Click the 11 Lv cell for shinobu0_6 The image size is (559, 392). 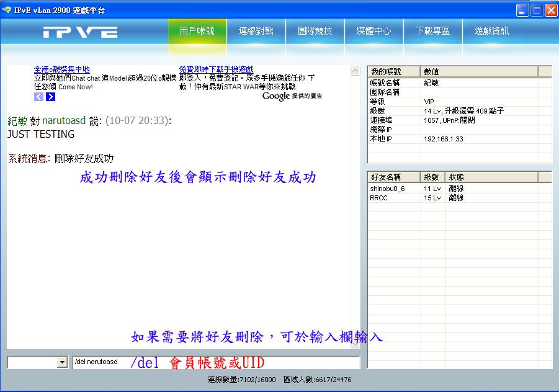point(432,189)
